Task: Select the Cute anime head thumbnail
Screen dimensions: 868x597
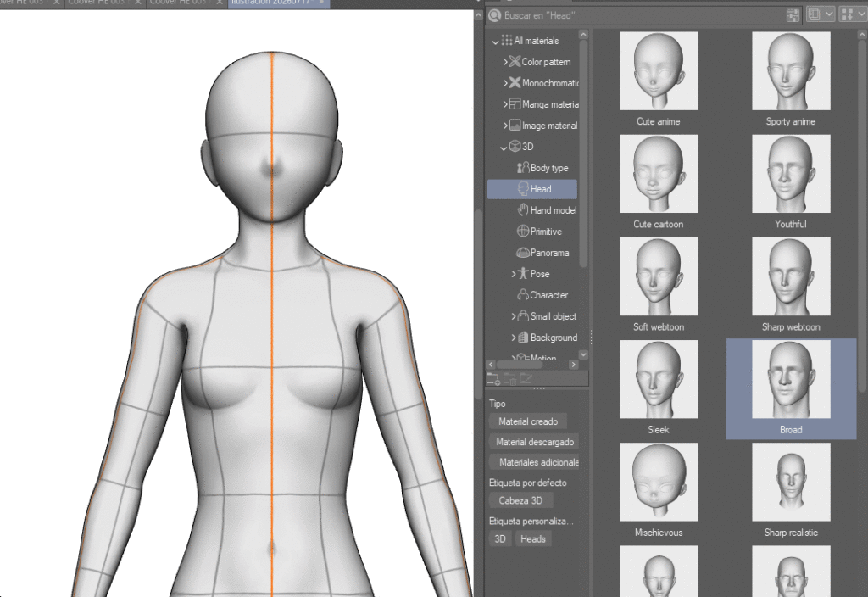Action: (659, 71)
